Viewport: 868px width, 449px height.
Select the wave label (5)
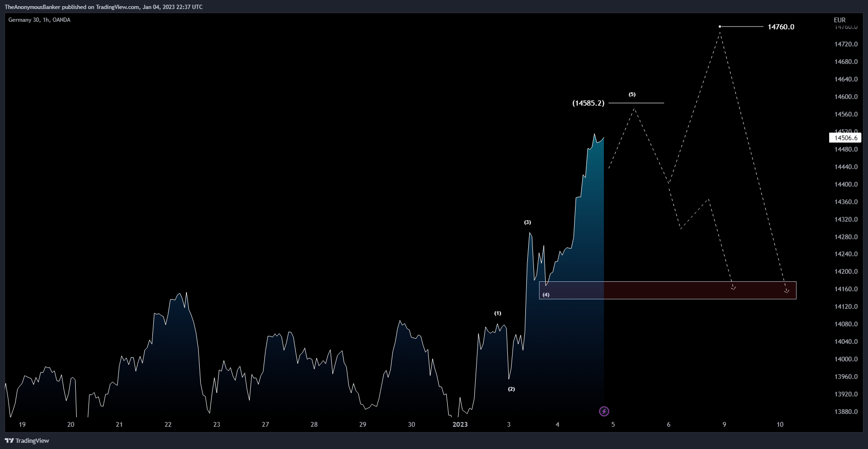[x=632, y=95]
